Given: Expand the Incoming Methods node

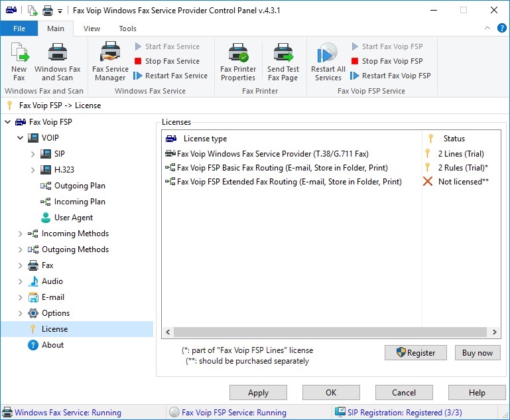Looking at the screenshot, I should tap(20, 234).
